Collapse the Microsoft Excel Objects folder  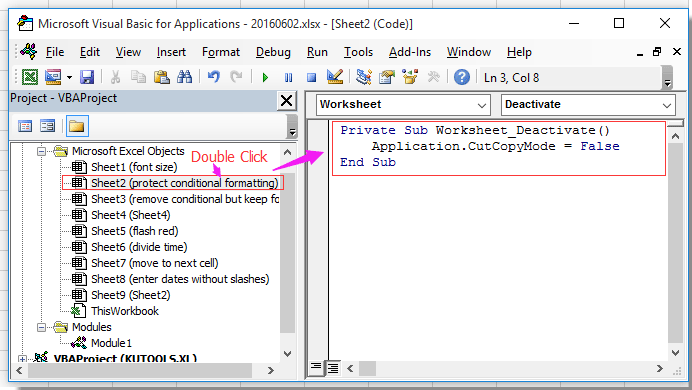pyautogui.click(x=41, y=151)
